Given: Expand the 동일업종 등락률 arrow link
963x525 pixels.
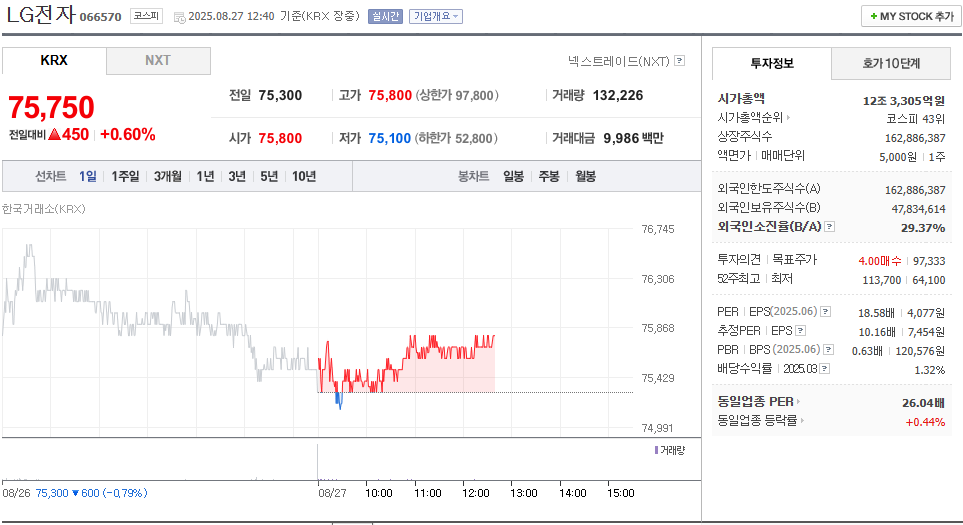Looking at the screenshot, I should (x=802, y=421).
